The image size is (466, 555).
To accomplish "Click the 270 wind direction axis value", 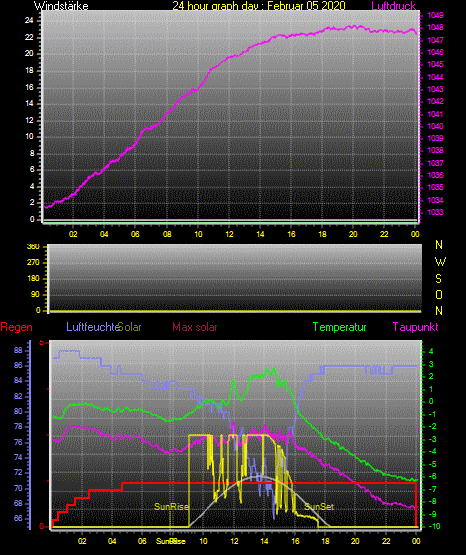I will click(x=33, y=263).
